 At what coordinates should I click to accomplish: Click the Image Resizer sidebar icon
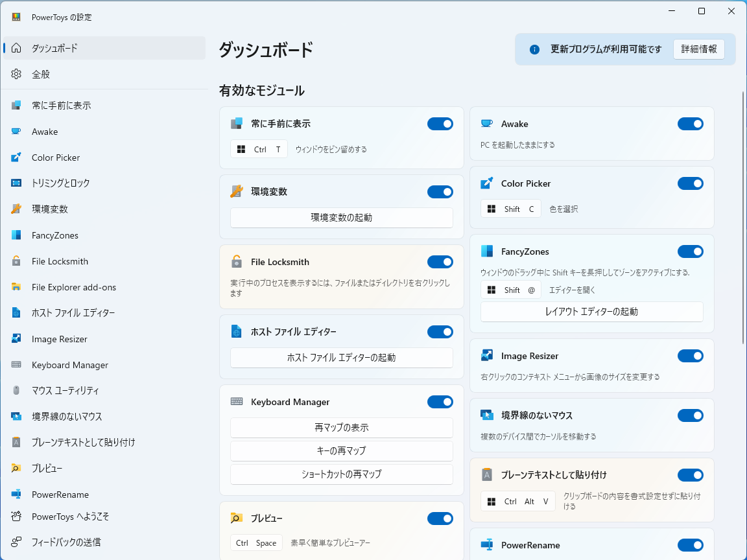(x=16, y=339)
